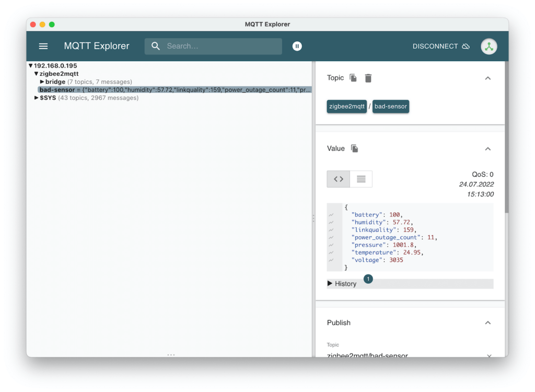This screenshot has height=392, width=535.
Task: Click the MQTT Explorer app title
Action: (97, 46)
